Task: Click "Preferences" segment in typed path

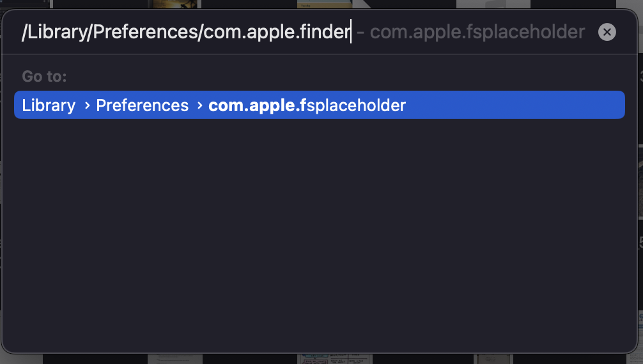Action: [145, 32]
